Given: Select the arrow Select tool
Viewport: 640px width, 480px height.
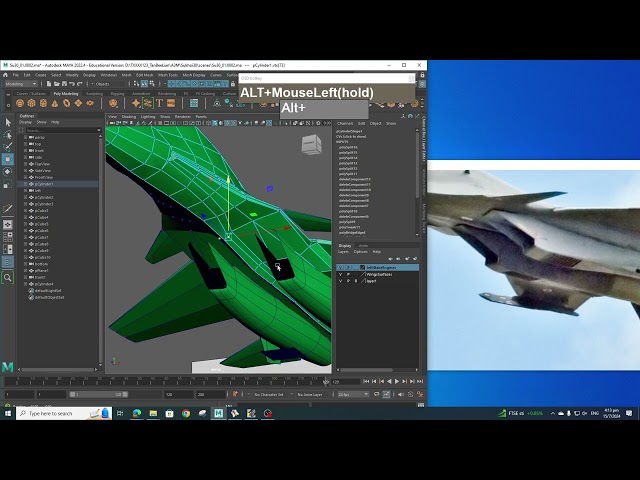Looking at the screenshot, I should click(x=8, y=122).
